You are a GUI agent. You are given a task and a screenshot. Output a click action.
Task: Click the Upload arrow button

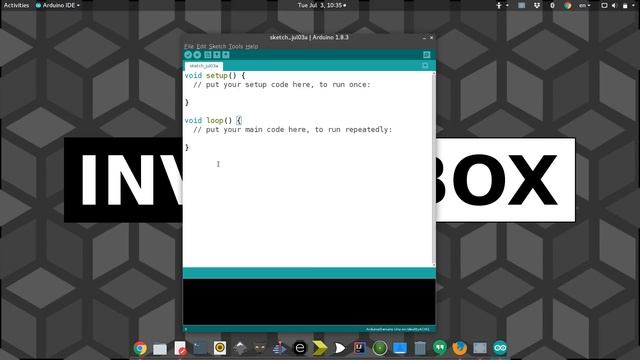[197, 55]
